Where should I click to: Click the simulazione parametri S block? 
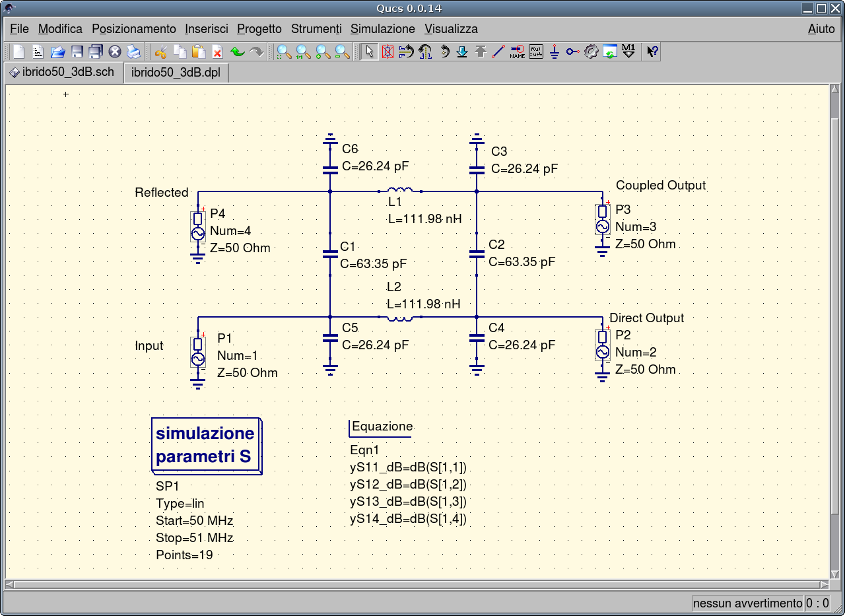point(205,445)
